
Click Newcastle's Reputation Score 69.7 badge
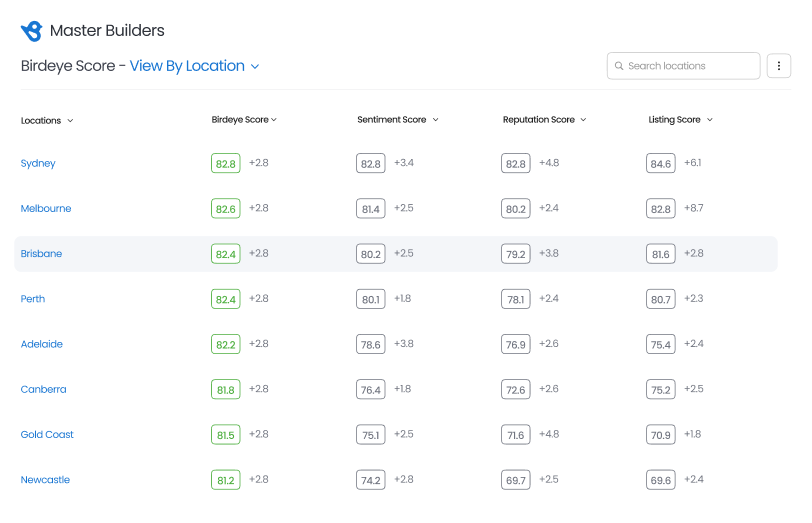pos(516,480)
